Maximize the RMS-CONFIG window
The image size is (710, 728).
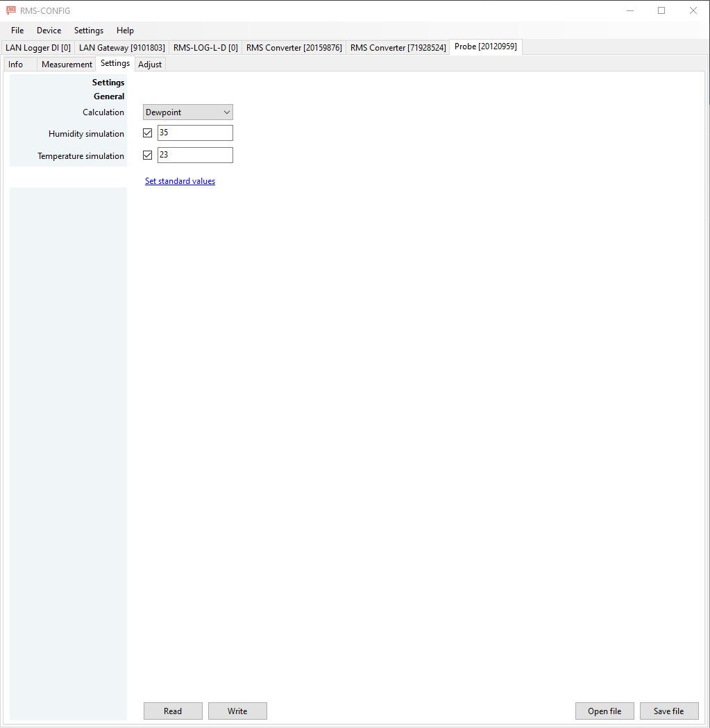(x=661, y=10)
